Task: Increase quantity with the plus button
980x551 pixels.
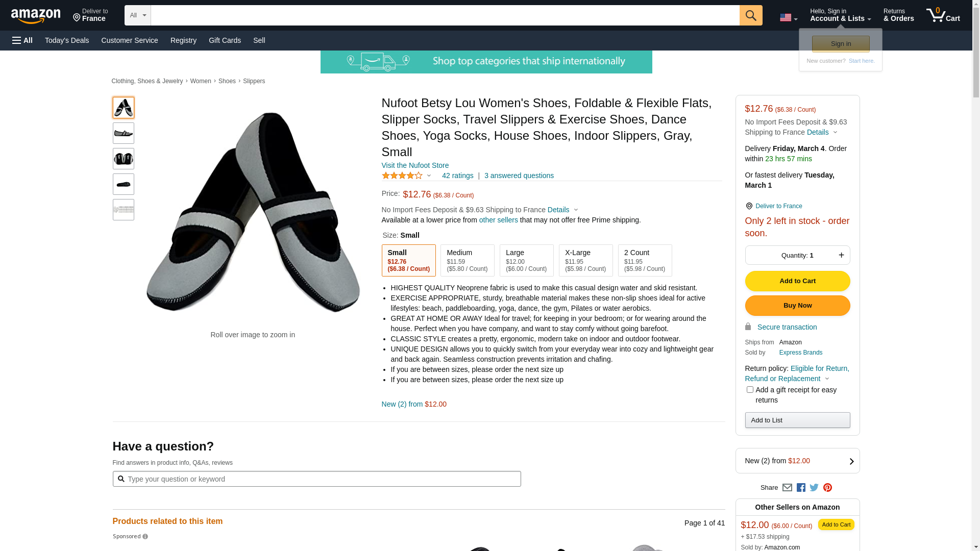Action: tap(841, 255)
